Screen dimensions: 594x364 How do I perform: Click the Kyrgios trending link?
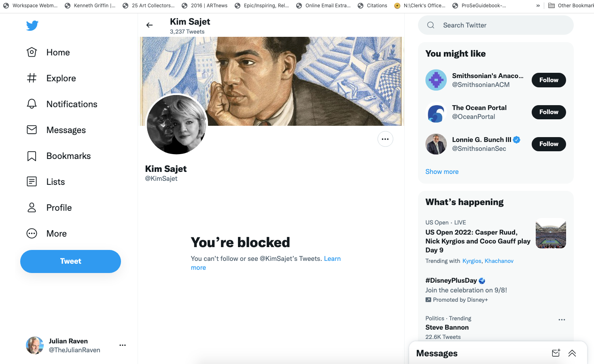472,261
